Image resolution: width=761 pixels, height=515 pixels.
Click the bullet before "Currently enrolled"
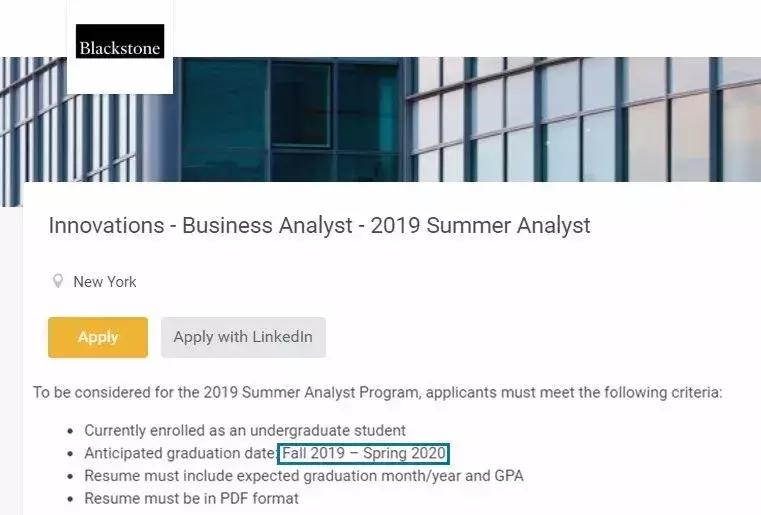tap(70, 432)
